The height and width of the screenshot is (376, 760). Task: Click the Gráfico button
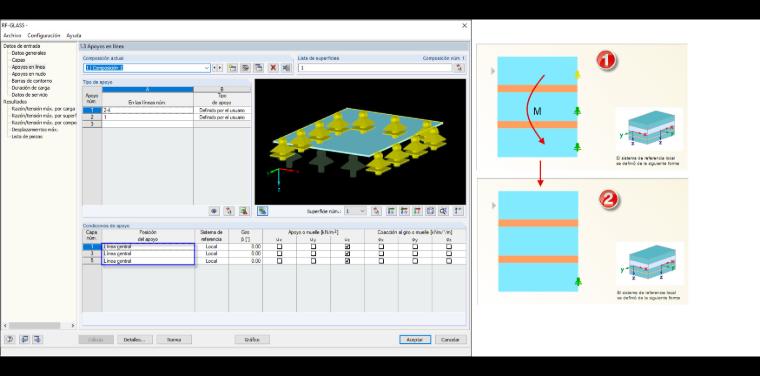(x=252, y=340)
